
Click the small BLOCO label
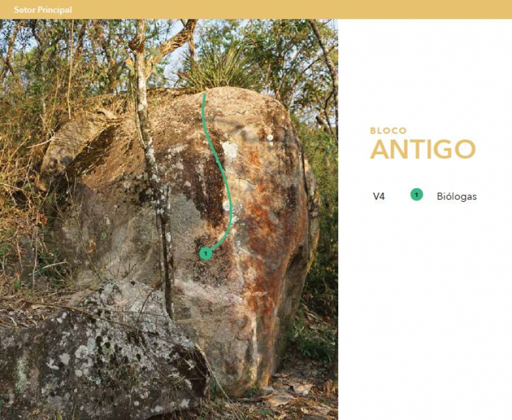coord(388,130)
